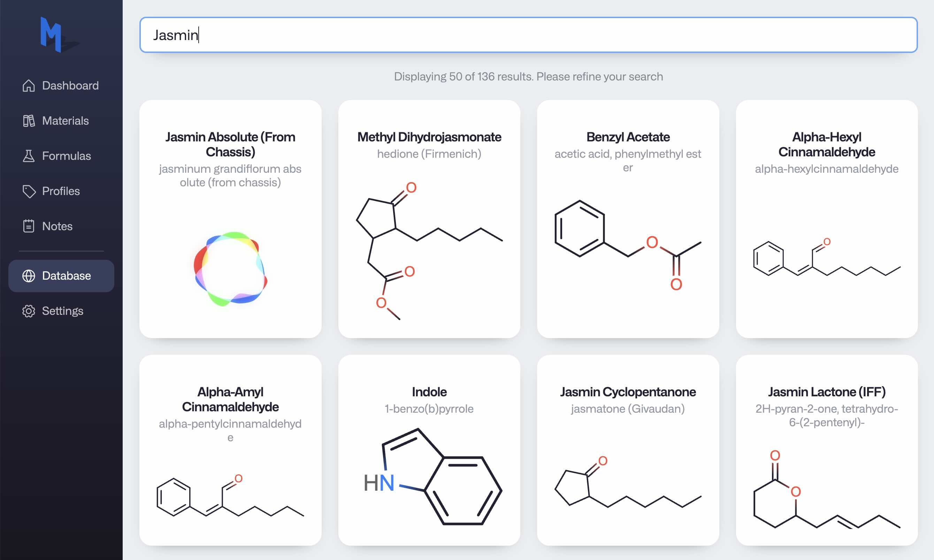
Task: Select the Jasmin Lactone (IFF) card
Action: pyautogui.click(x=826, y=453)
